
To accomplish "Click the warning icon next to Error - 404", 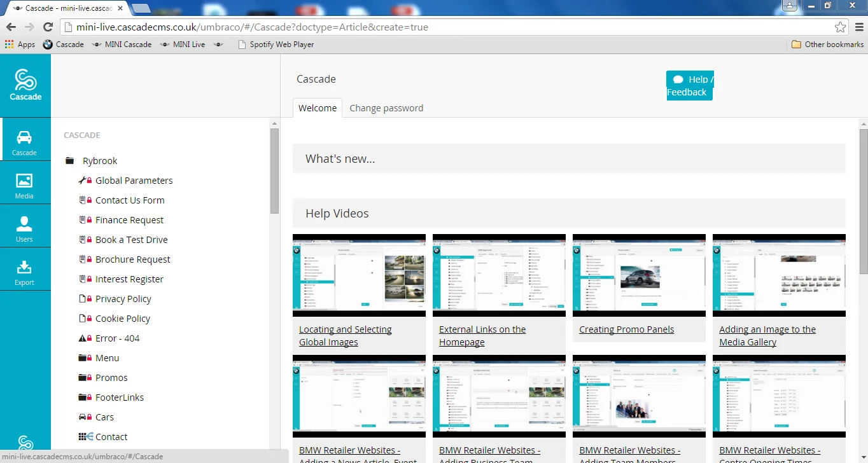I will [82, 338].
